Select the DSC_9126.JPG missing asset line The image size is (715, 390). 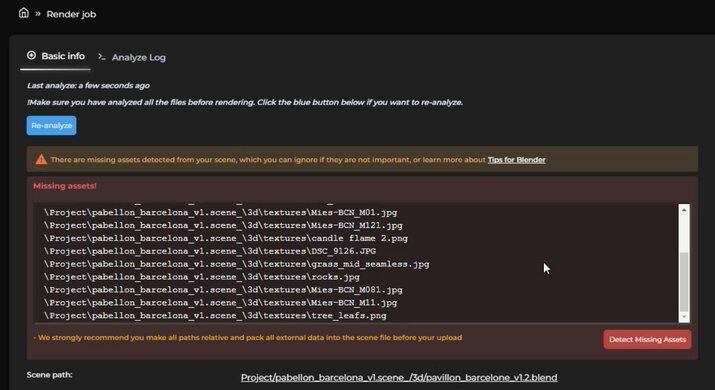[210, 251]
